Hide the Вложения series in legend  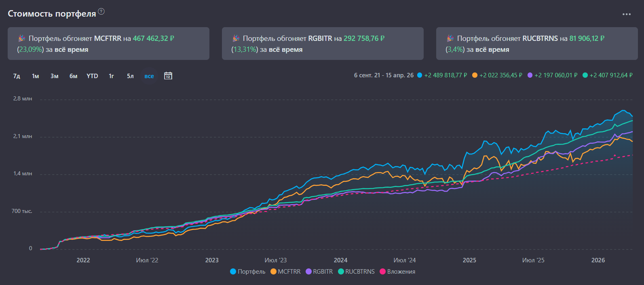point(397,272)
